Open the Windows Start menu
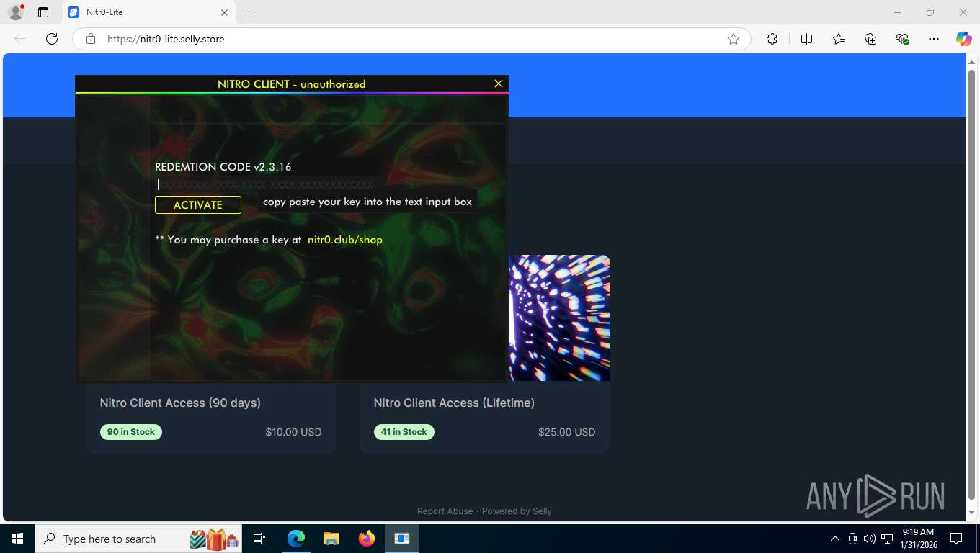Viewport: 980px width, 553px height. pos(17,539)
